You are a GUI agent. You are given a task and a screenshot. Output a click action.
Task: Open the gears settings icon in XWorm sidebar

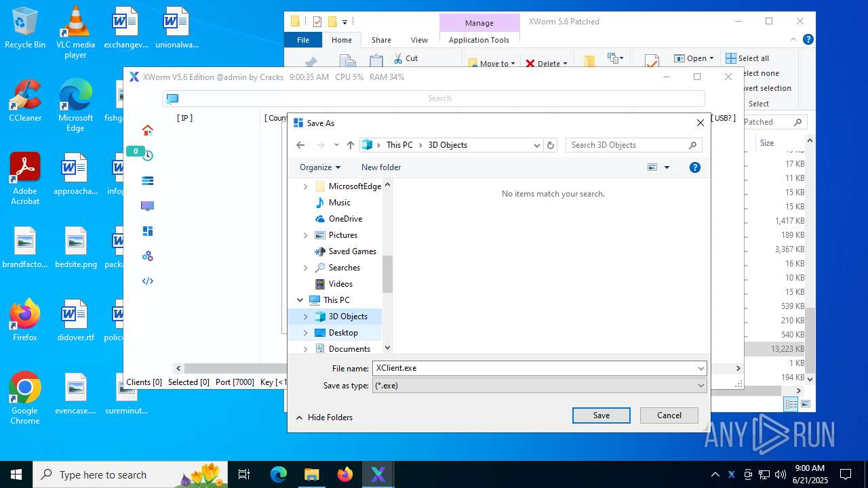147,256
